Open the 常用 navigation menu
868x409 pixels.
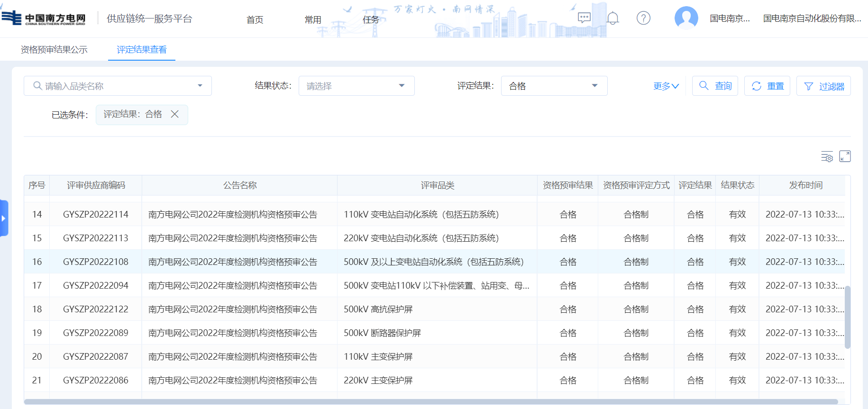pyautogui.click(x=313, y=19)
